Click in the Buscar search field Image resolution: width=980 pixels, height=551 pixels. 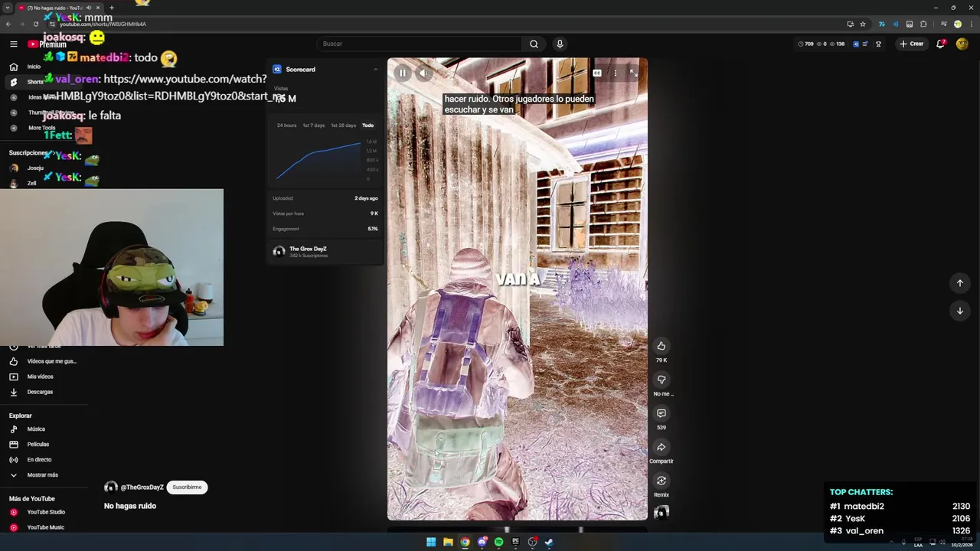coord(419,44)
